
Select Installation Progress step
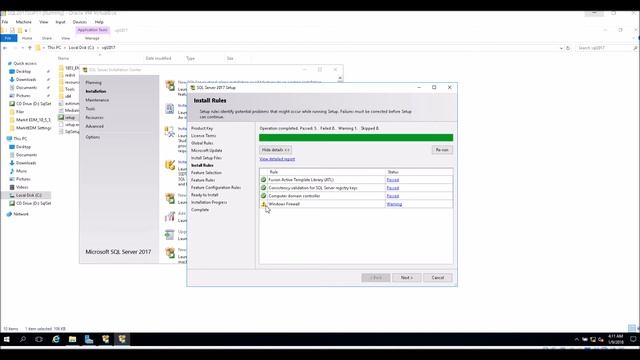209,202
